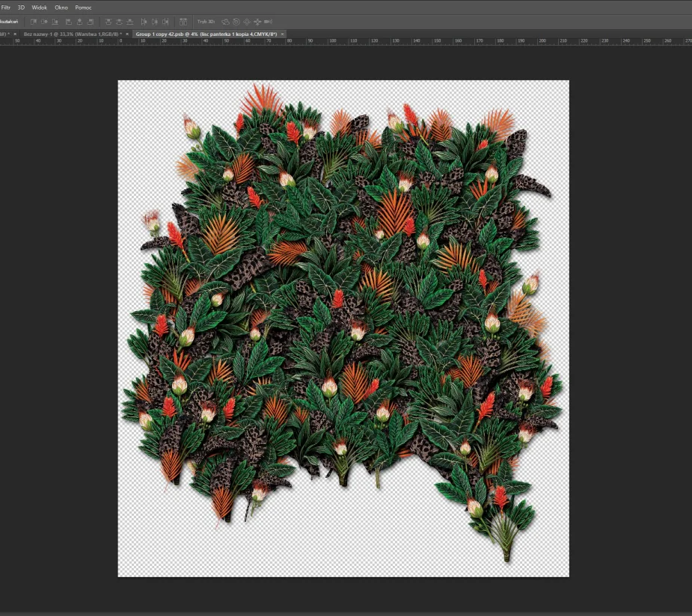Select the 3D Slide mode icon
This screenshot has height=616, width=692.
point(257,22)
